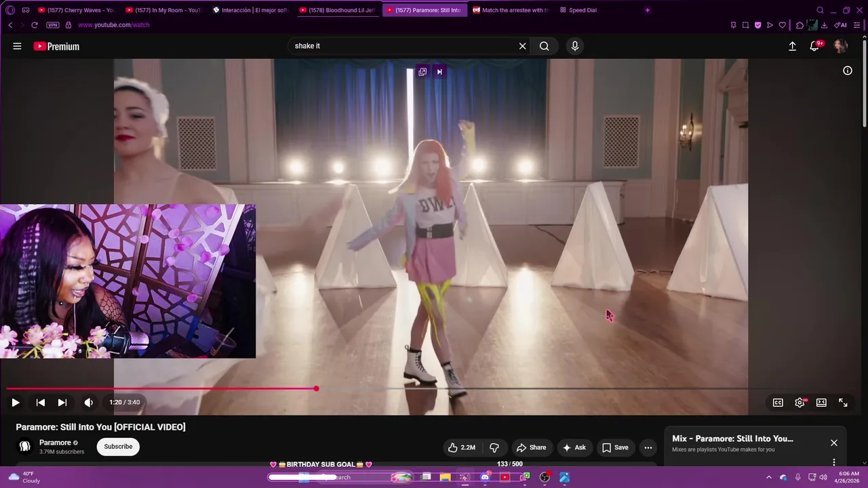
Task: Open taskbar volume speaker icon
Action: pyautogui.click(x=823, y=477)
